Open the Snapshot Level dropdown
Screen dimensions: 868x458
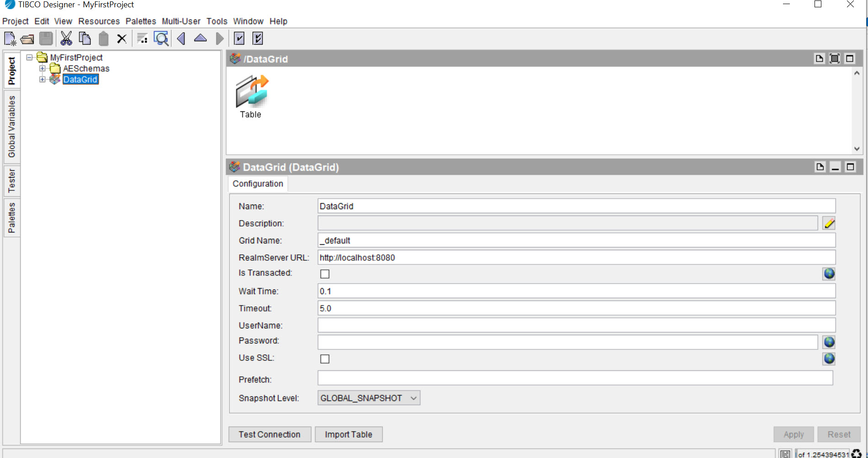coord(369,398)
